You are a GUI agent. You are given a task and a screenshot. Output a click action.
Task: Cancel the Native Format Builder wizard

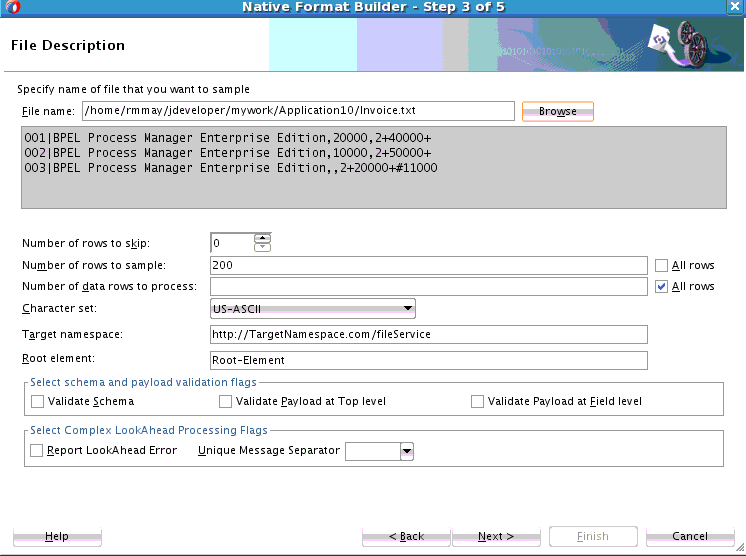click(690, 536)
